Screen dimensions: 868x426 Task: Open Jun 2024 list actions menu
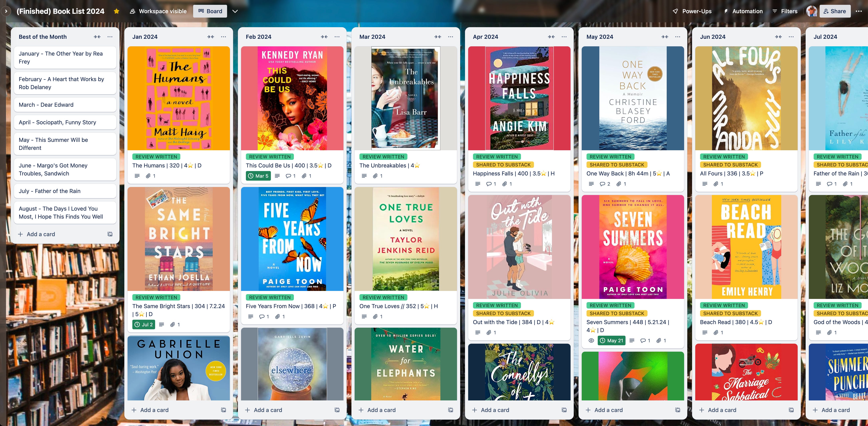click(791, 37)
